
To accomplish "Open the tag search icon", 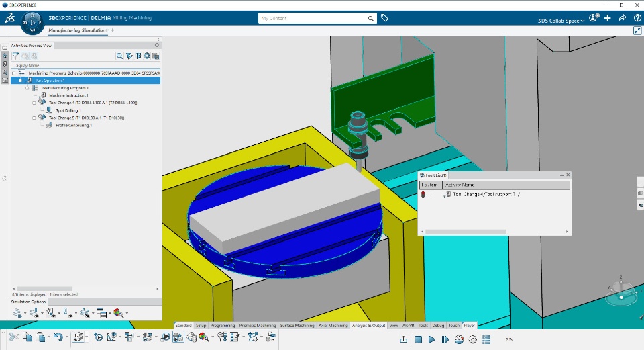I will tap(384, 18).
